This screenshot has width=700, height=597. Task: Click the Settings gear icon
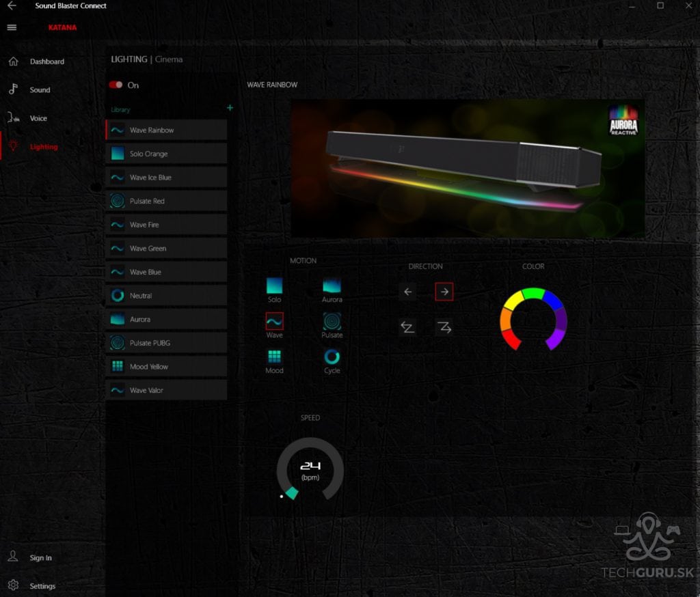[13, 585]
